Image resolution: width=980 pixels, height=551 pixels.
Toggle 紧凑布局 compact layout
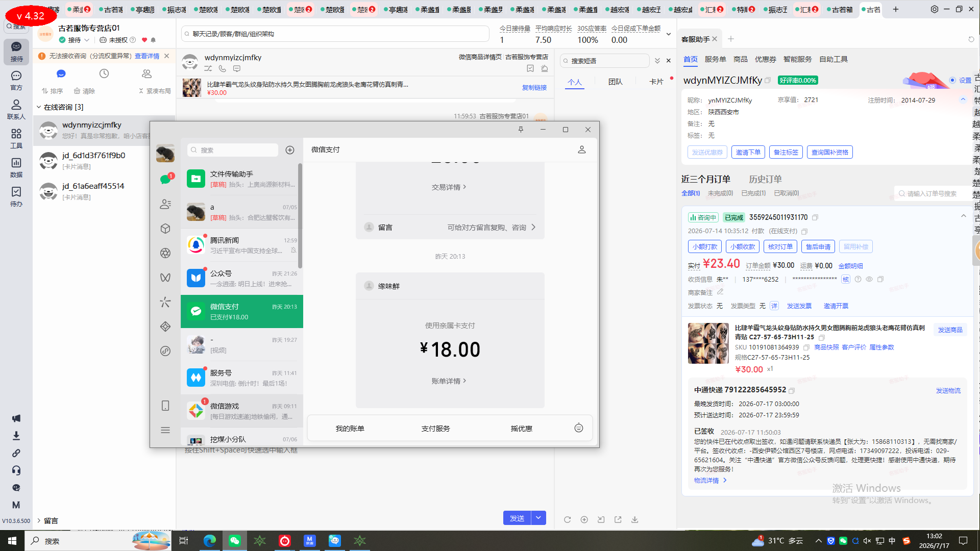coord(155,91)
